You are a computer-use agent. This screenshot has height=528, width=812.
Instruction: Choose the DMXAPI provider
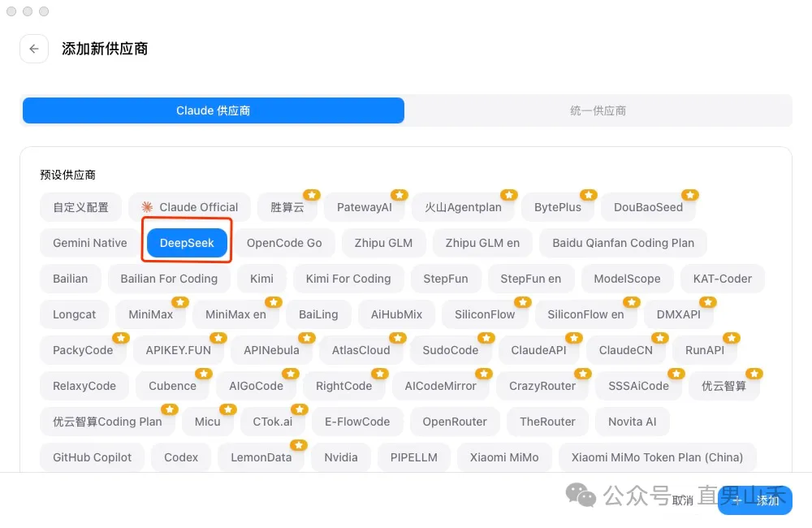pyautogui.click(x=678, y=314)
